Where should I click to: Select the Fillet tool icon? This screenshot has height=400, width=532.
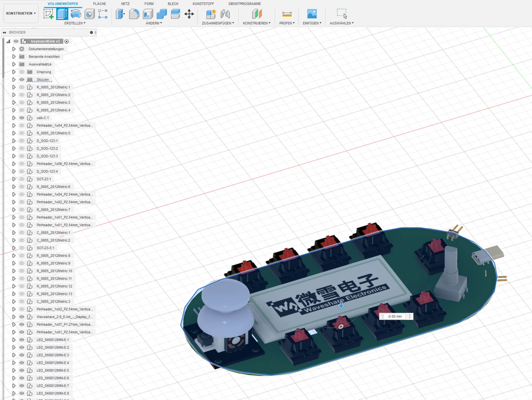pyautogui.click(x=134, y=14)
